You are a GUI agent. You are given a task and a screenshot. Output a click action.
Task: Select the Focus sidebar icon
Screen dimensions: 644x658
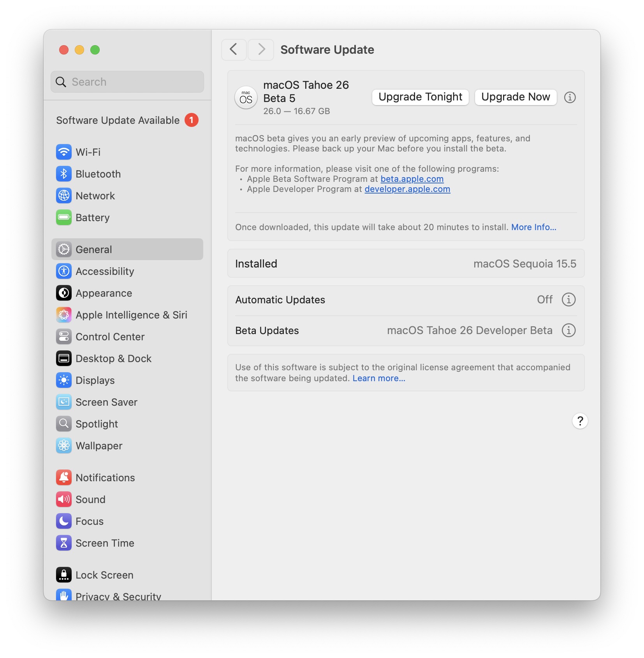pyautogui.click(x=63, y=521)
